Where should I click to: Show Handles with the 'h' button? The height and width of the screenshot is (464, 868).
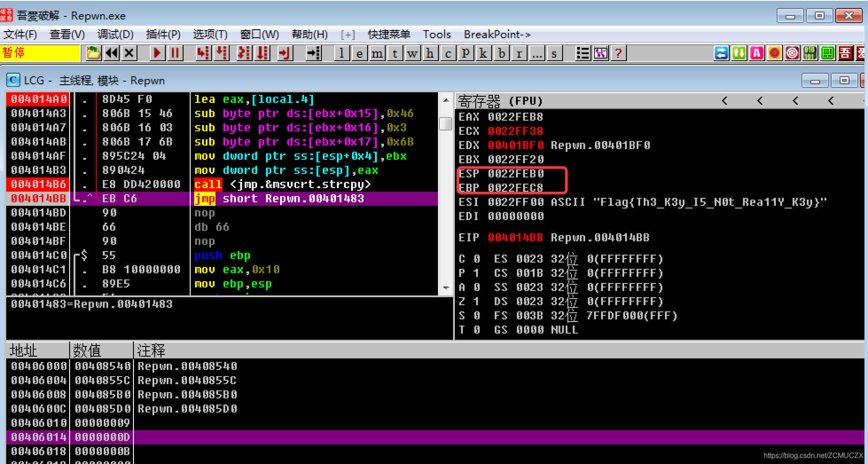[x=430, y=53]
